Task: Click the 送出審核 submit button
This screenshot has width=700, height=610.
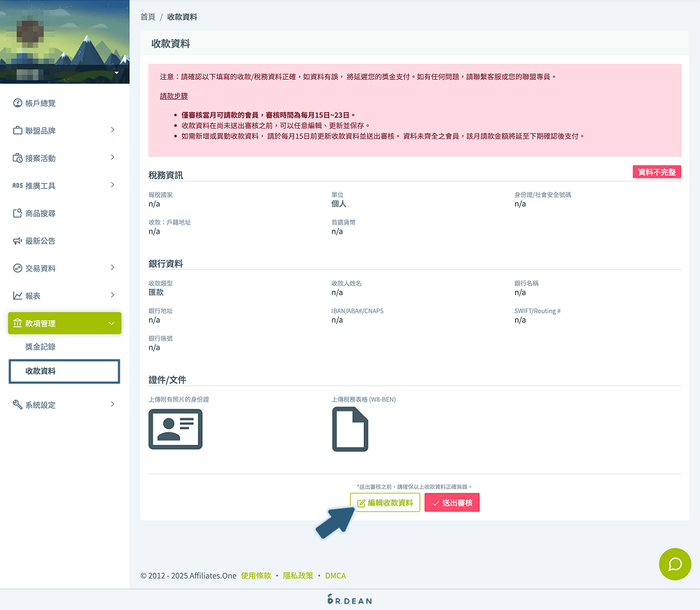Action: coord(452,503)
